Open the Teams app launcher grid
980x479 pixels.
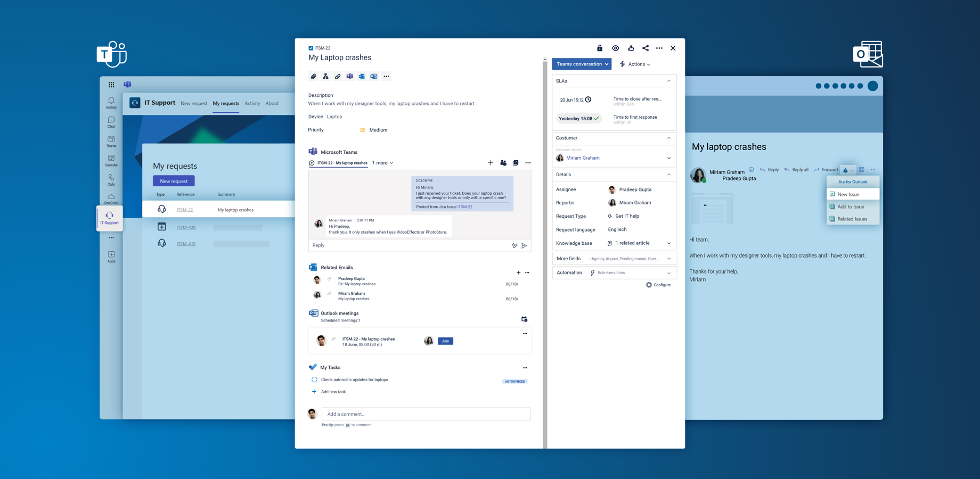point(111,85)
